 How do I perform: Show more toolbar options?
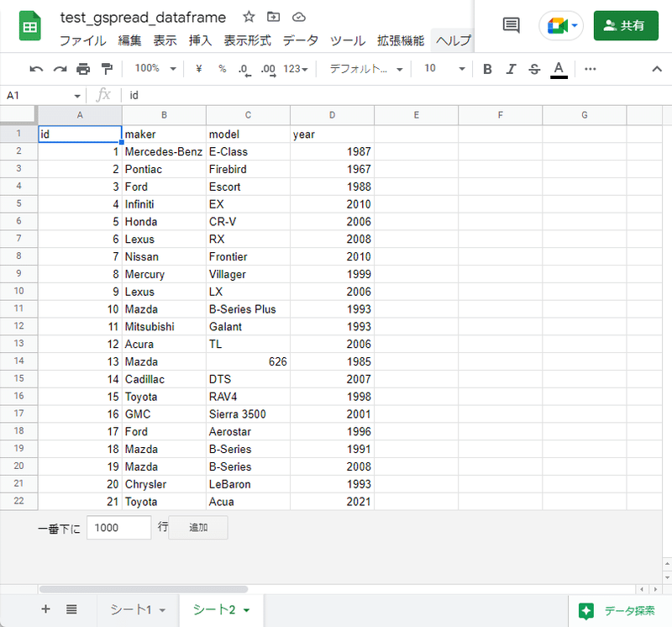(x=591, y=69)
